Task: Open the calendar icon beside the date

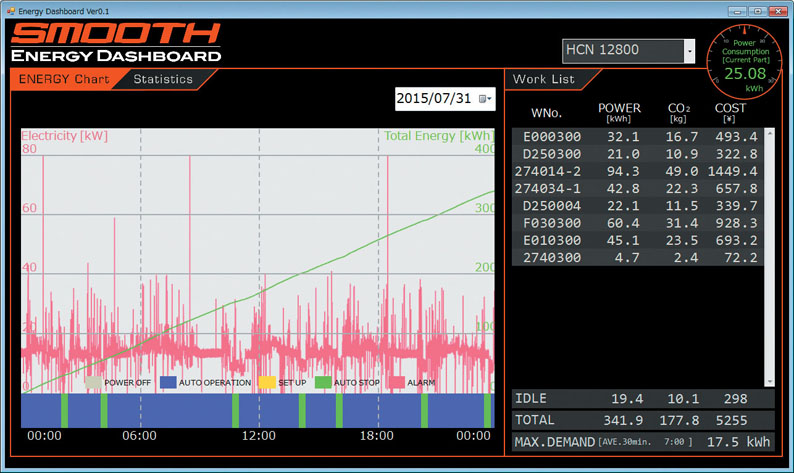Action: (485, 99)
